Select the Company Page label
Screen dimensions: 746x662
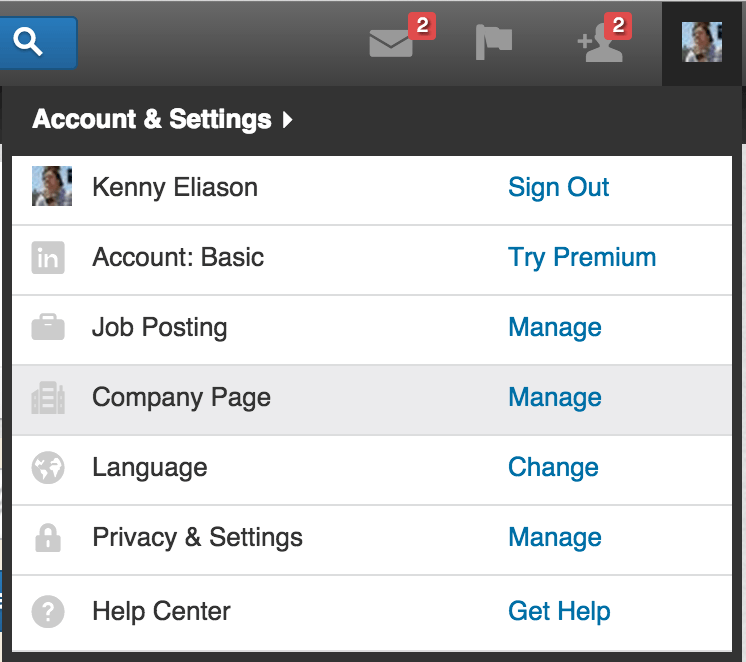181,398
